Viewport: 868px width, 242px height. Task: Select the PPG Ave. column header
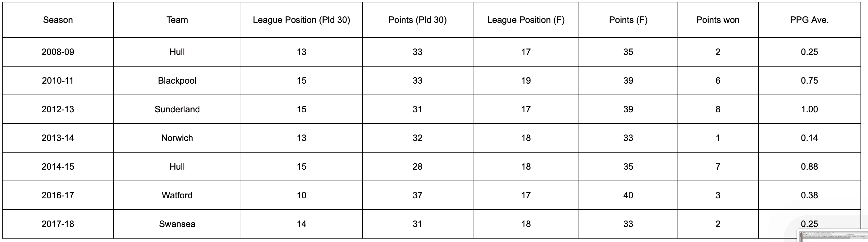(809, 20)
